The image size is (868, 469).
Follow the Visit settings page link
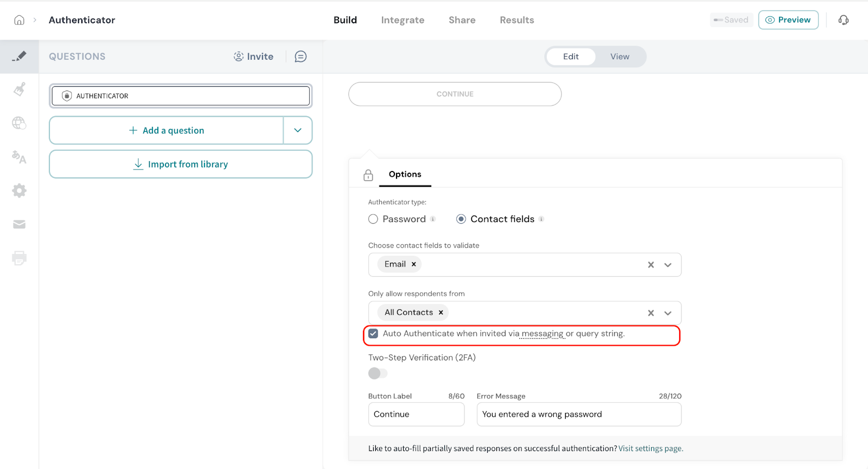pos(650,448)
